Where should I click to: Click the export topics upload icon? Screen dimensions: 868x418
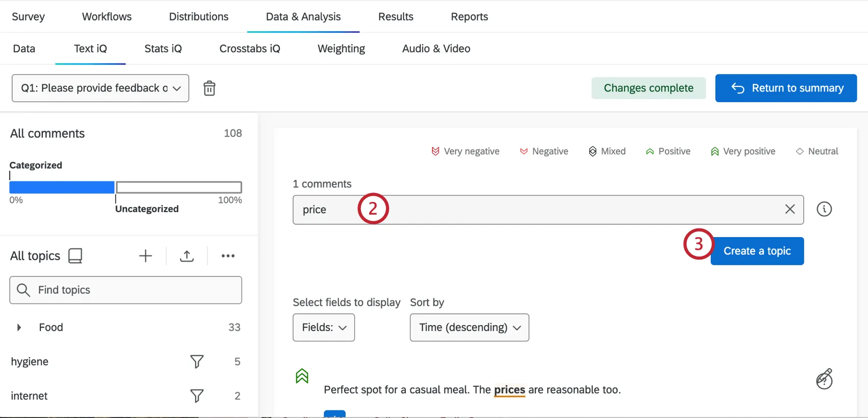click(x=187, y=256)
